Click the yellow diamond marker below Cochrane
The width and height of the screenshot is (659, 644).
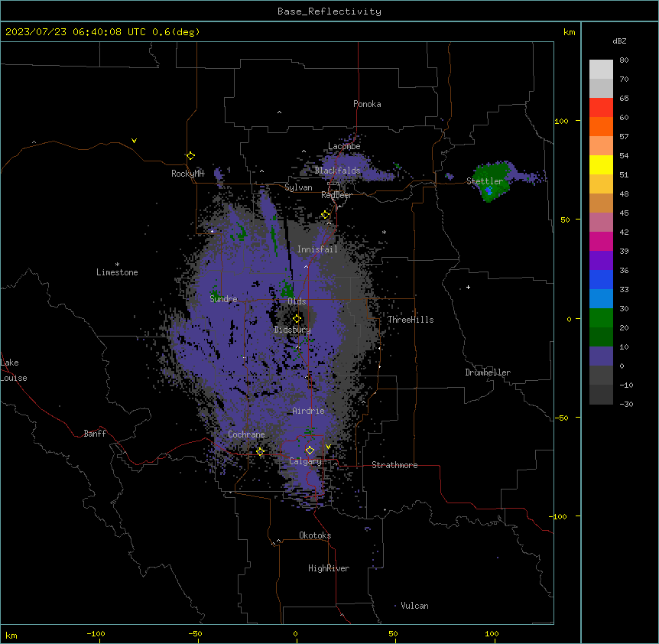pos(260,451)
